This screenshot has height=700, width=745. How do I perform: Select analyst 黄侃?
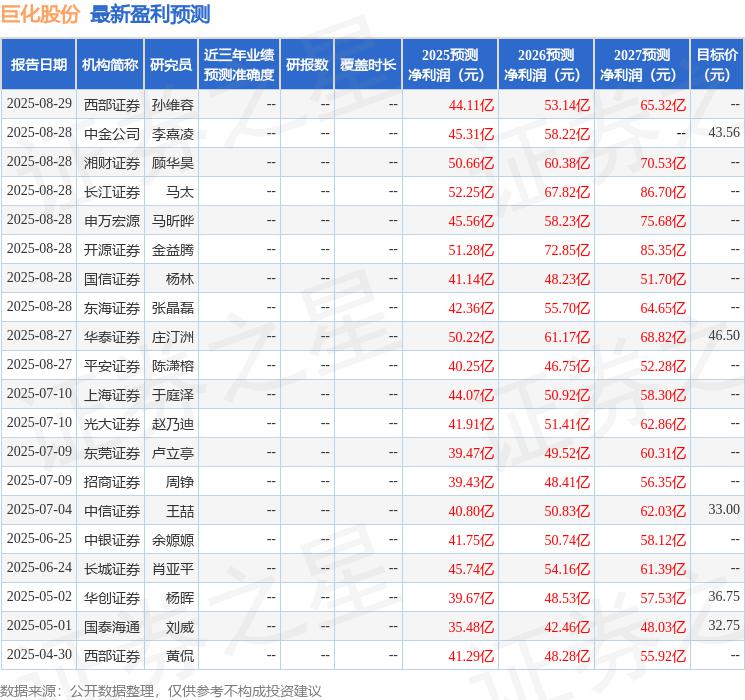pos(180,656)
